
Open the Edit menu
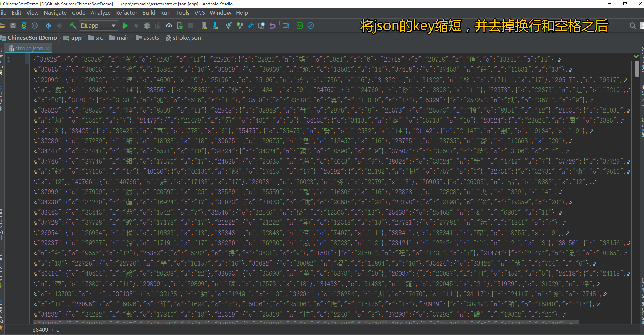tap(16, 13)
